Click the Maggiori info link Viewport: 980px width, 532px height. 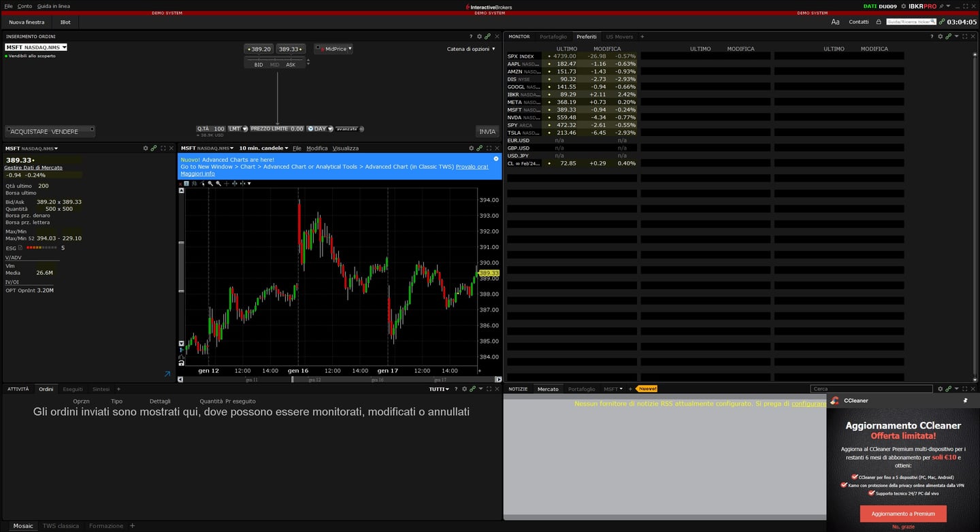(197, 173)
